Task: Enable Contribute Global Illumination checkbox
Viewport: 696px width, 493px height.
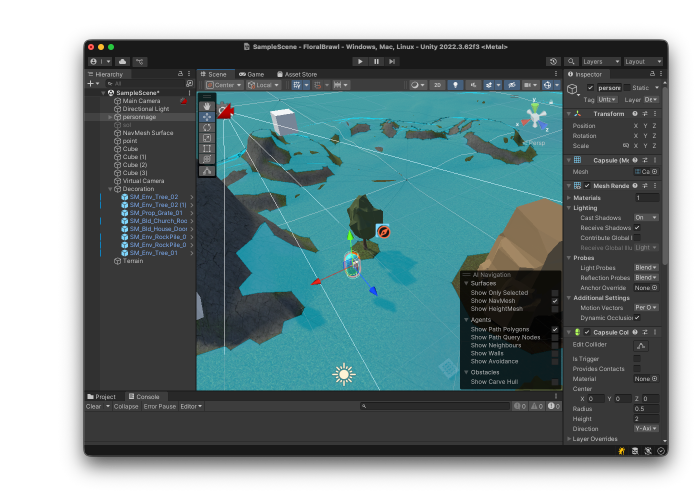Action: 637,238
